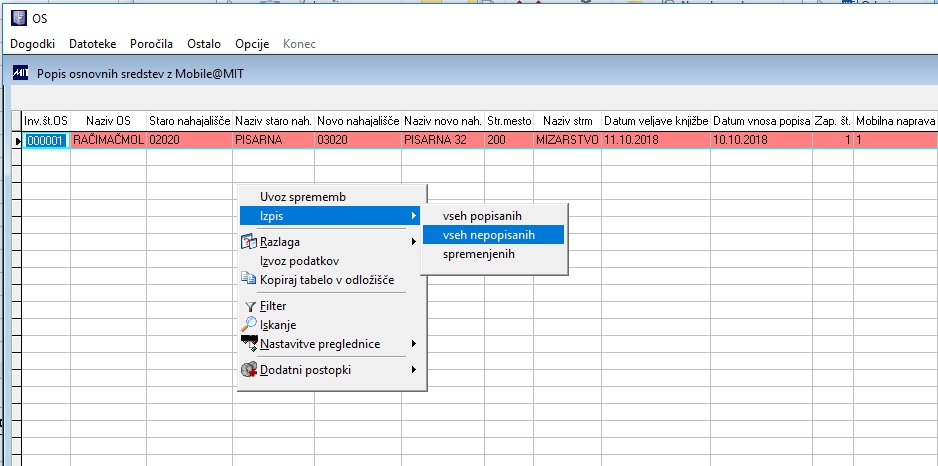Screen dimensions: 938x466
Task: Click the Razlaga help icon
Action: coord(248,242)
